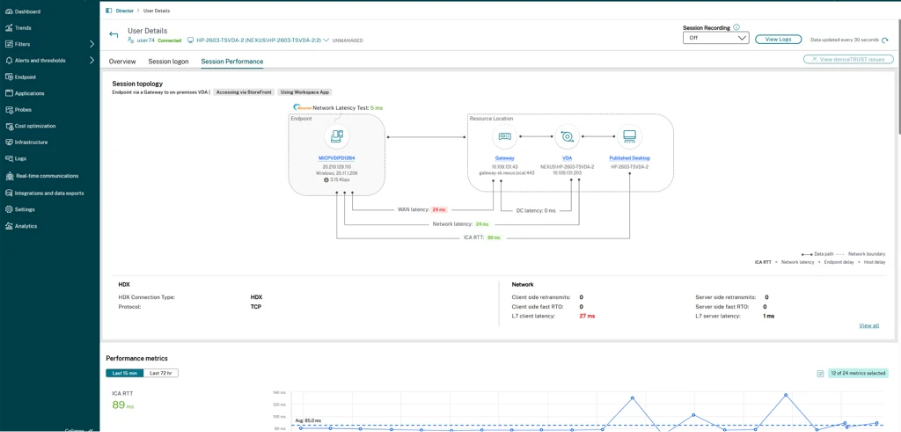Expand the session selector chevron after HP-2603-TSVDA-2
Image resolution: width=901 pixels, height=432 pixels.
tap(326, 41)
